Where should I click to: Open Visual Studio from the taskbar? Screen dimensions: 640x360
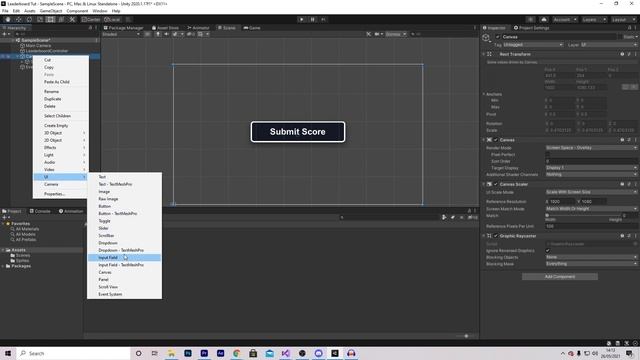point(286,353)
